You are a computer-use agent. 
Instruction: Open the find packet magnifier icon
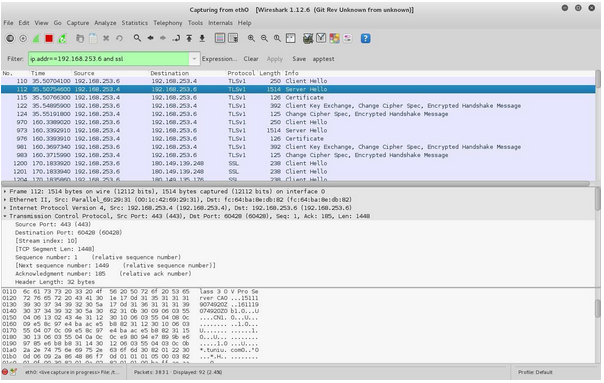pos(137,38)
